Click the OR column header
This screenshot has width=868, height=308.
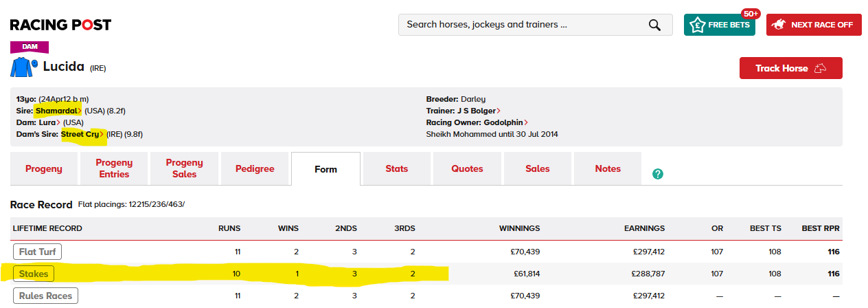pyautogui.click(x=717, y=228)
